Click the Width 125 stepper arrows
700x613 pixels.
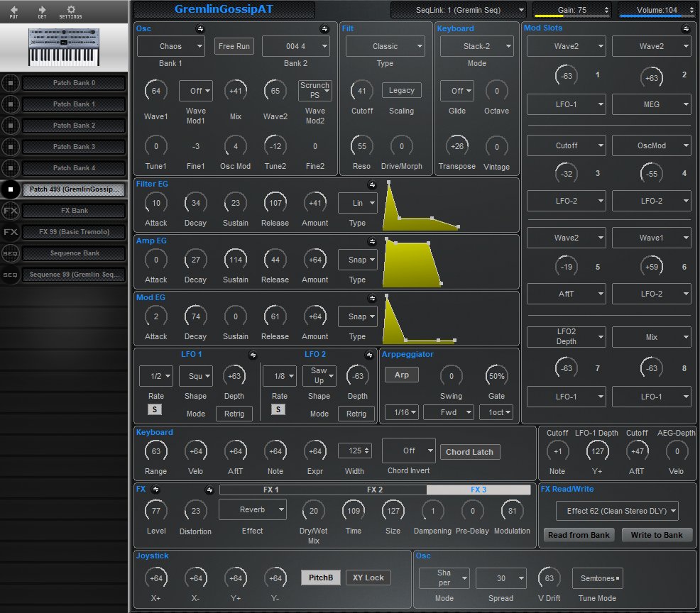click(x=367, y=451)
